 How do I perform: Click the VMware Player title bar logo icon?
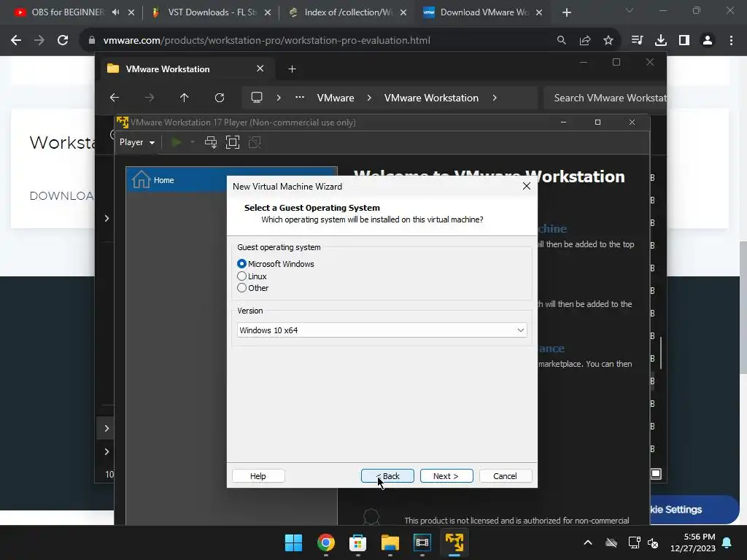pos(123,122)
